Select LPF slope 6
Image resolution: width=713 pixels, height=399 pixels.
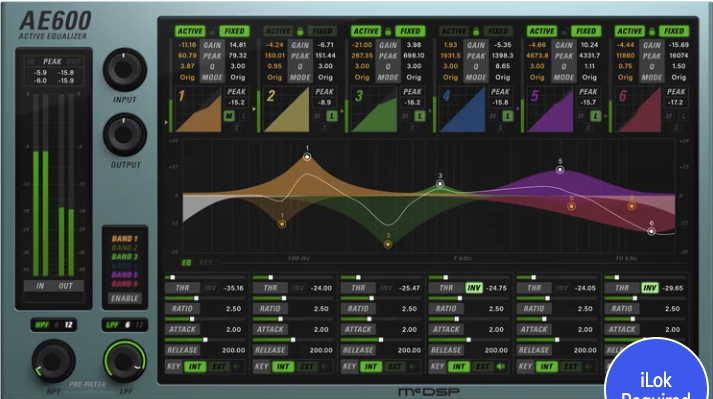pos(127,325)
